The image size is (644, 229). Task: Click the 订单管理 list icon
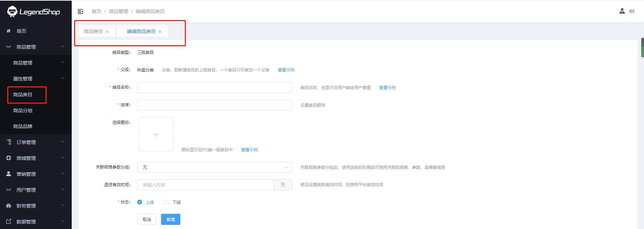9,142
